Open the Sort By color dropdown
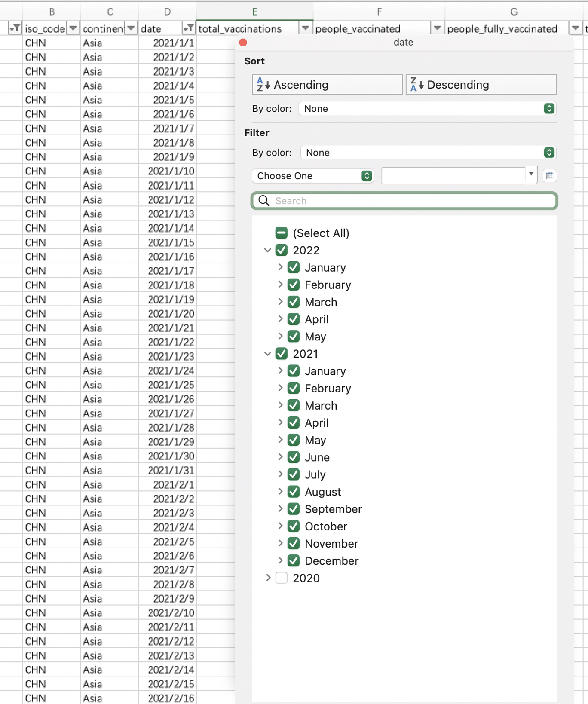Image resolution: width=588 pixels, height=704 pixels. point(427,109)
